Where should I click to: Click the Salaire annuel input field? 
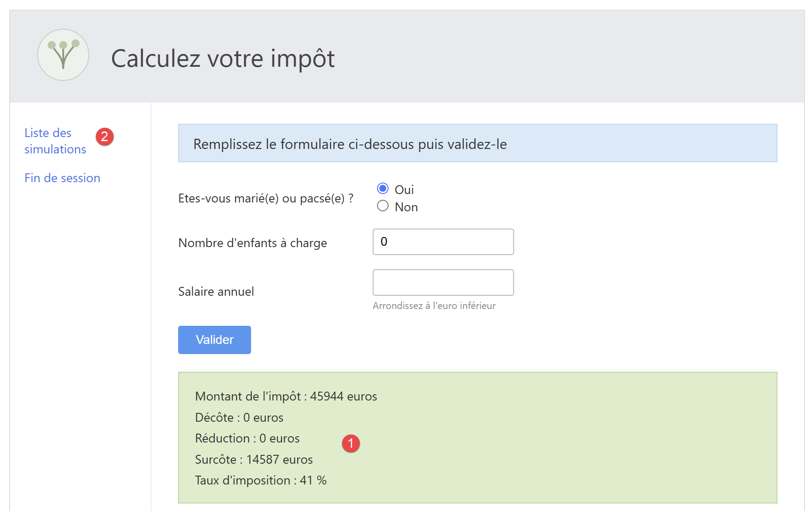click(x=443, y=282)
